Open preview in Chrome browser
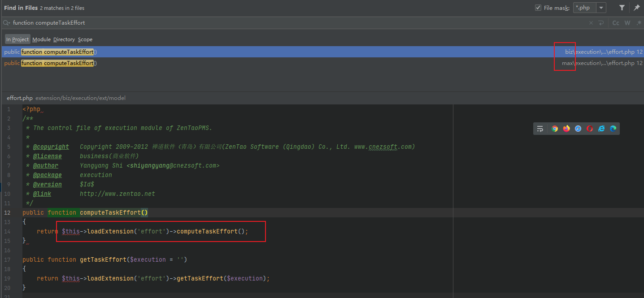This screenshot has height=298, width=644. click(x=555, y=129)
